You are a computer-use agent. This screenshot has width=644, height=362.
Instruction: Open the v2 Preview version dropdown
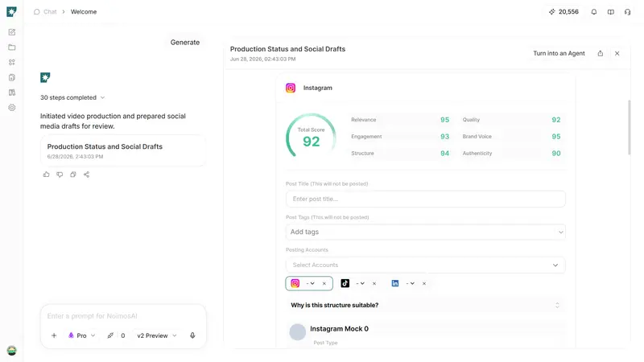[x=156, y=335]
